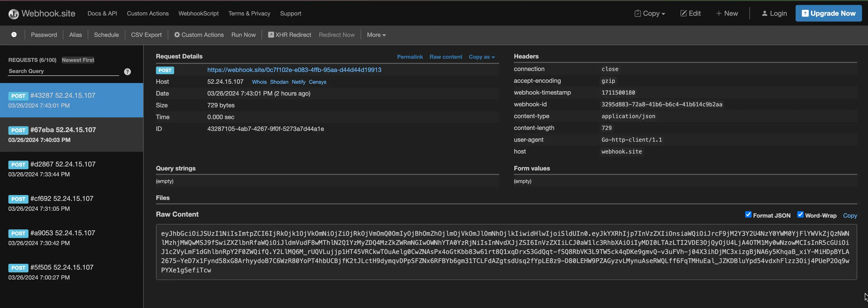This screenshot has height=308, width=868.
Task: Open WebhookScript menu item
Action: click(x=198, y=14)
